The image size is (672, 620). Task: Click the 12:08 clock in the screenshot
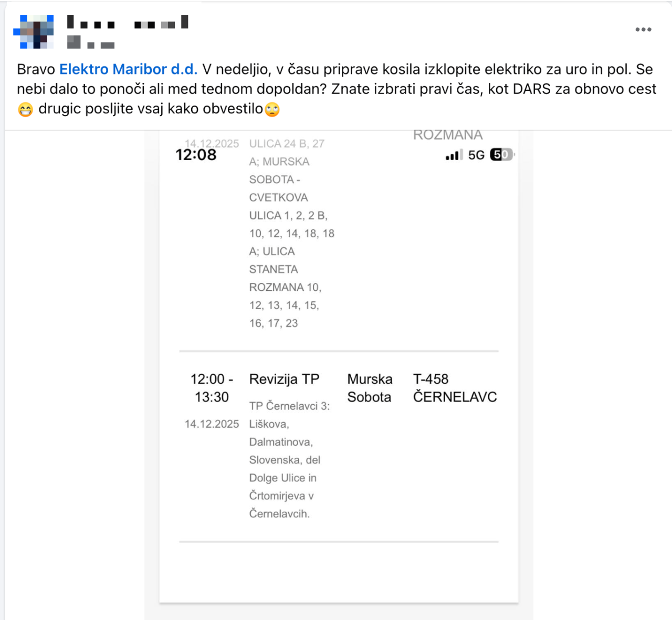coord(196,155)
